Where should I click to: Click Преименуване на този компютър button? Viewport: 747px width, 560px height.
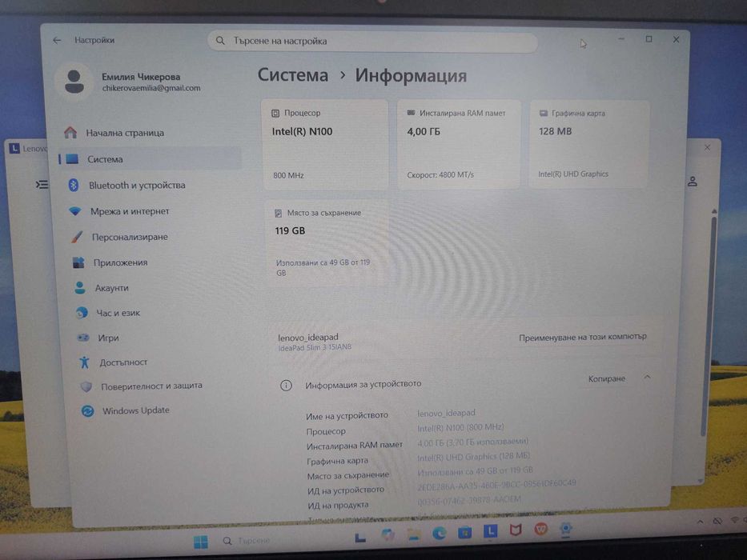[583, 337]
